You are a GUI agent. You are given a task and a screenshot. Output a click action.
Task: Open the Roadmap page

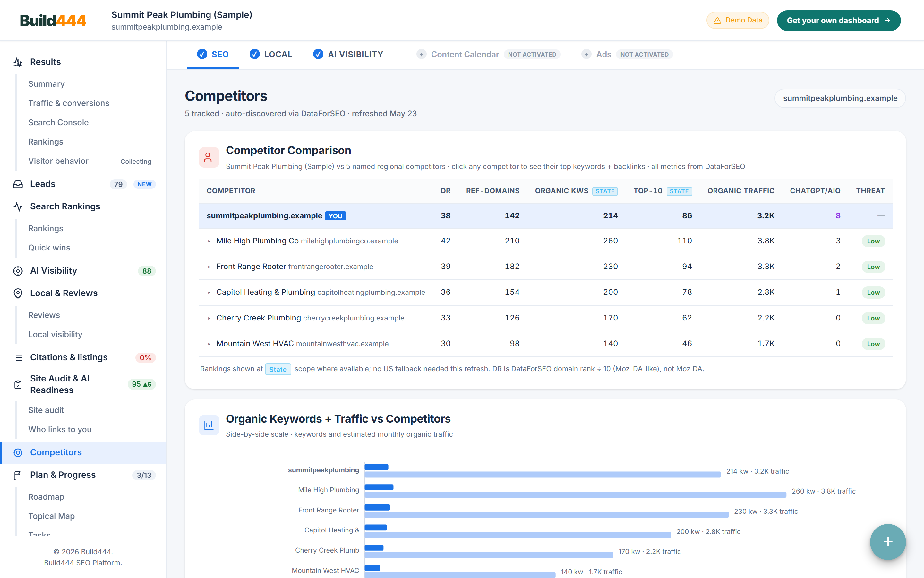point(46,497)
